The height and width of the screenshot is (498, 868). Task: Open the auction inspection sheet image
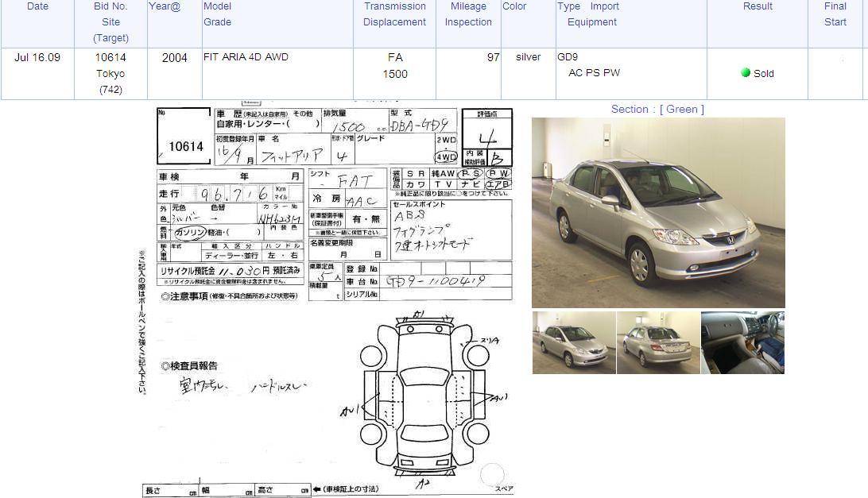(x=326, y=299)
